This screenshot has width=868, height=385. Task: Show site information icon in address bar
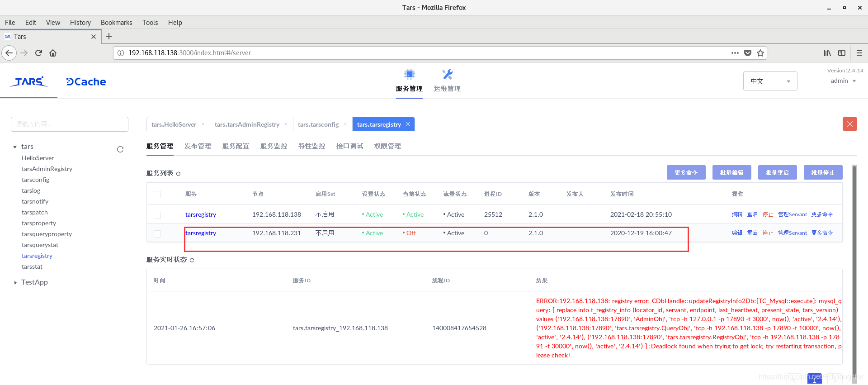(121, 53)
